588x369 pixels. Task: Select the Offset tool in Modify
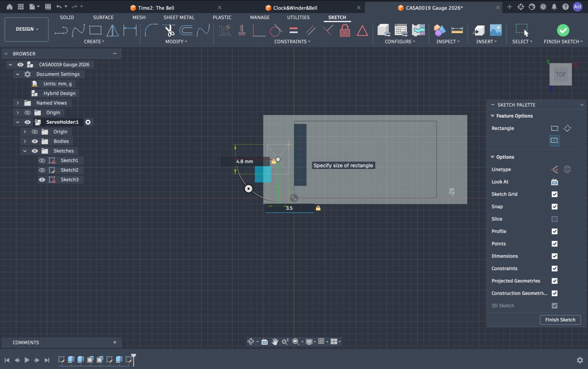(186, 30)
